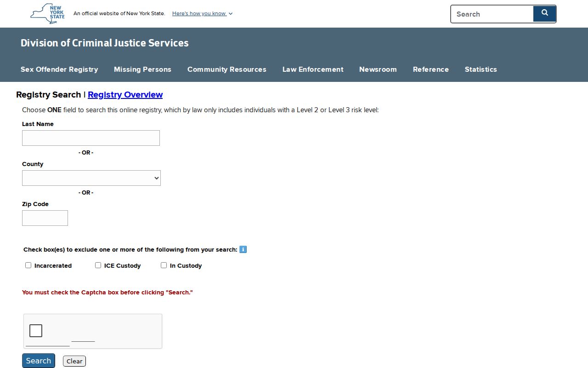The image size is (588, 368).
Task: Click the Division of Criminal Justice Services title
Action: 105,43
